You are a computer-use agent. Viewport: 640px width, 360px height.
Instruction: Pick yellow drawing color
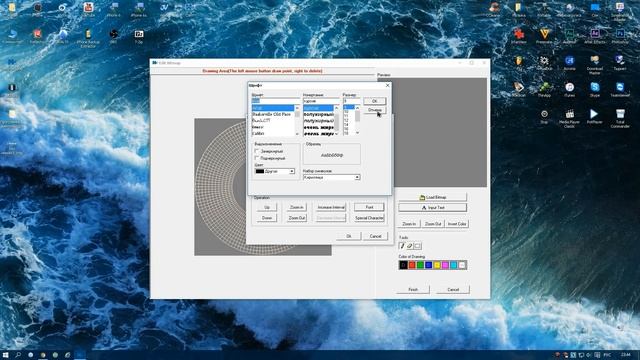tap(437, 265)
